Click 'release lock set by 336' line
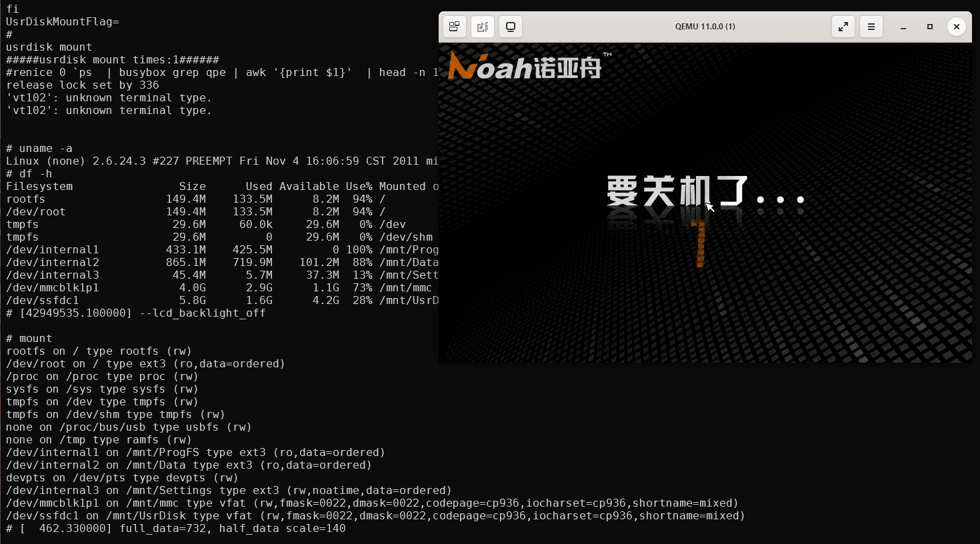 coord(83,85)
